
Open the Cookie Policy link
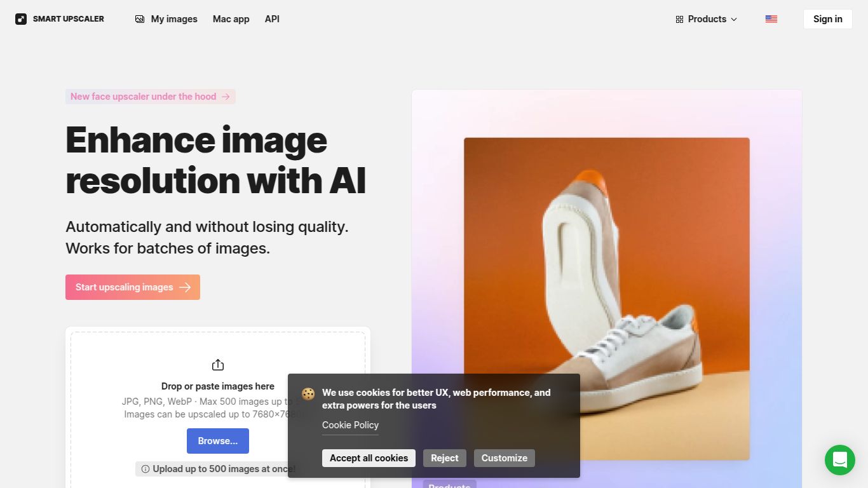click(350, 425)
